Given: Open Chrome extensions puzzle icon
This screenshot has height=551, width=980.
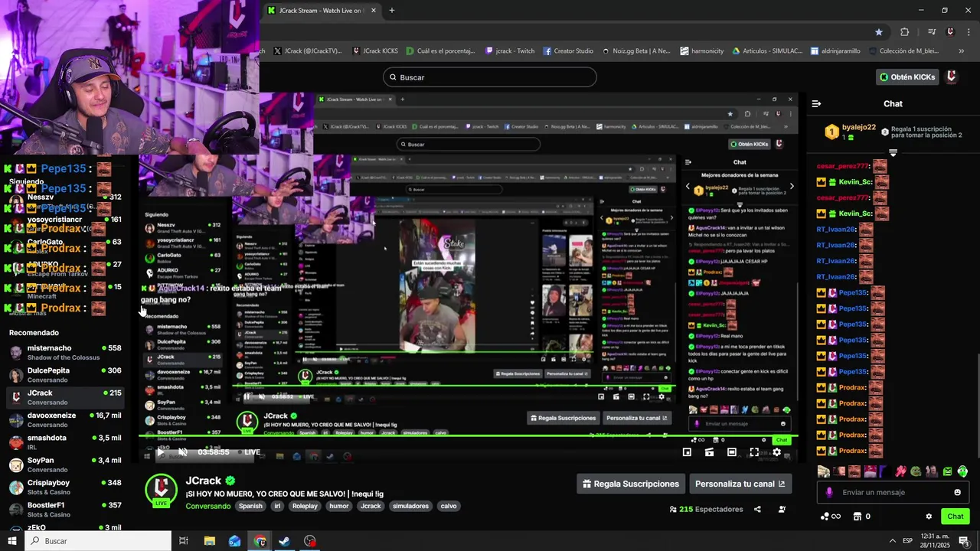Looking at the screenshot, I should [x=904, y=31].
